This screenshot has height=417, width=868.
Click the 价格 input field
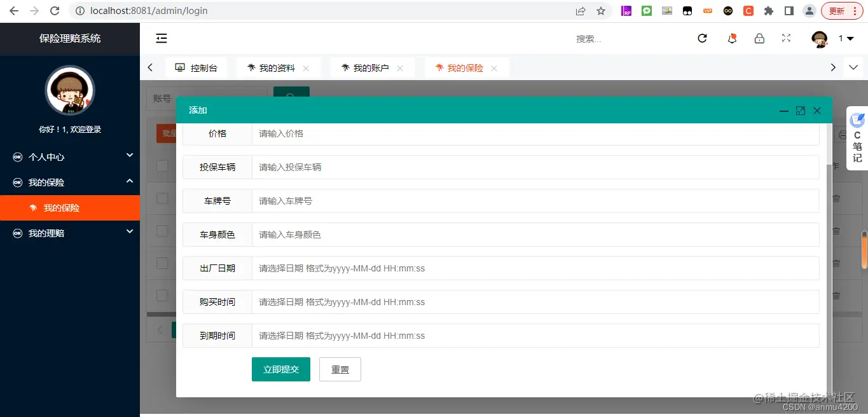coord(535,133)
